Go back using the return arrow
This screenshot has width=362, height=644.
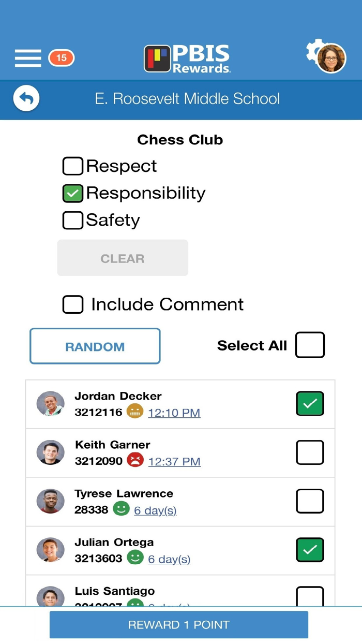[x=26, y=98]
